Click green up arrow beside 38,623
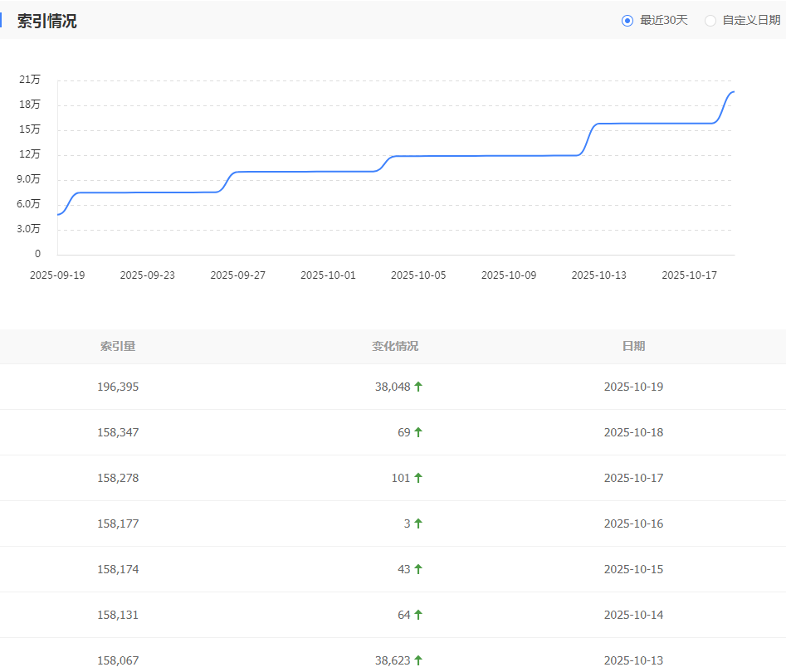786x672 pixels. pyautogui.click(x=418, y=660)
